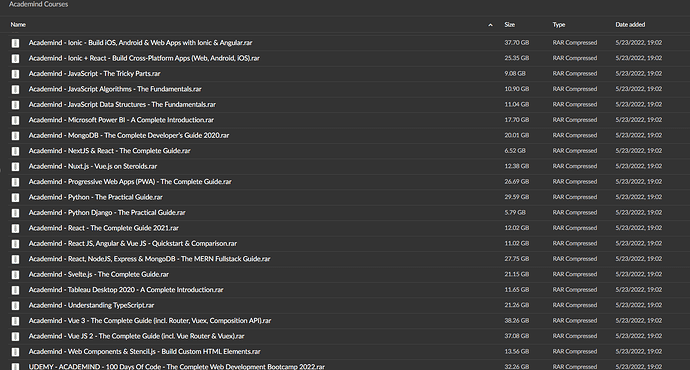Select JavaScript Data Structures - The Fundamentals.rar
The height and width of the screenshot is (370, 690).
tap(122, 104)
